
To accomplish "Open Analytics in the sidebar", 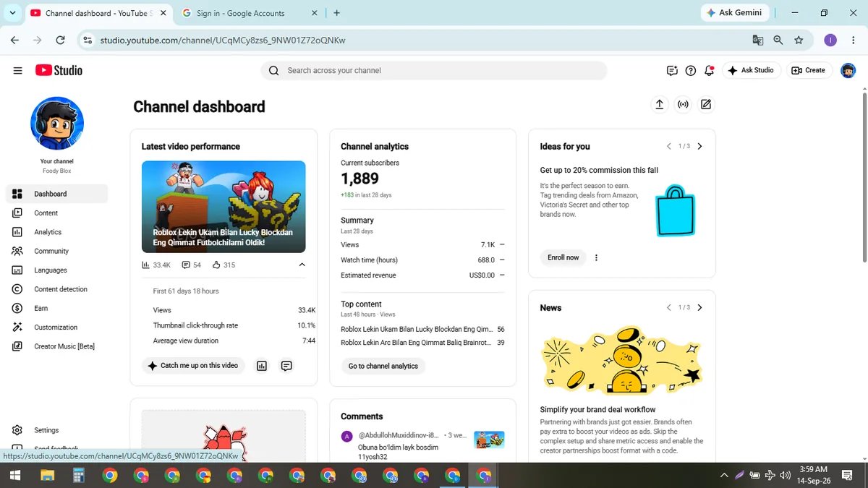I will click(x=57, y=232).
